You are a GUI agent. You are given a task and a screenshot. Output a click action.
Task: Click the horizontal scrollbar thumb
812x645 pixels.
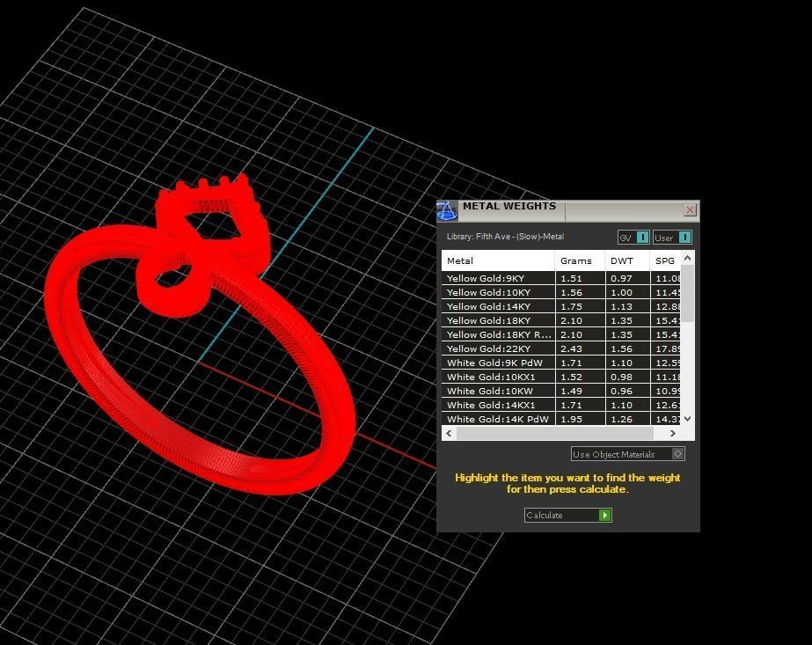[554, 433]
